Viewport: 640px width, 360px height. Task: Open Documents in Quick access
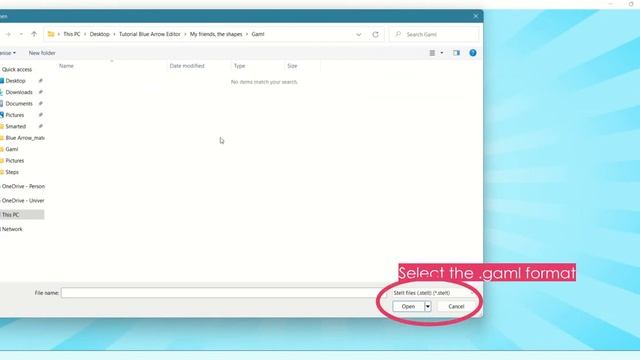click(19, 104)
